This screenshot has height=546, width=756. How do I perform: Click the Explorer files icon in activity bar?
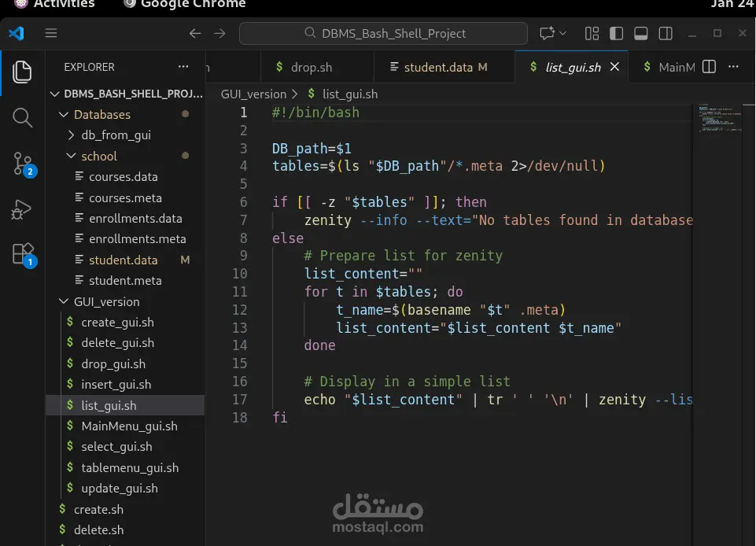point(22,72)
